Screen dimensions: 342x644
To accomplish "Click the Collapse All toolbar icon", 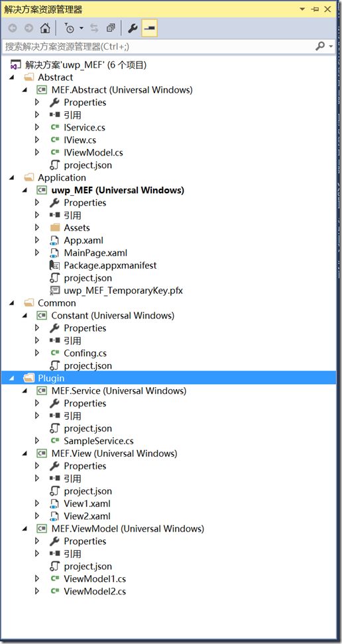I will pyautogui.click(x=111, y=28).
